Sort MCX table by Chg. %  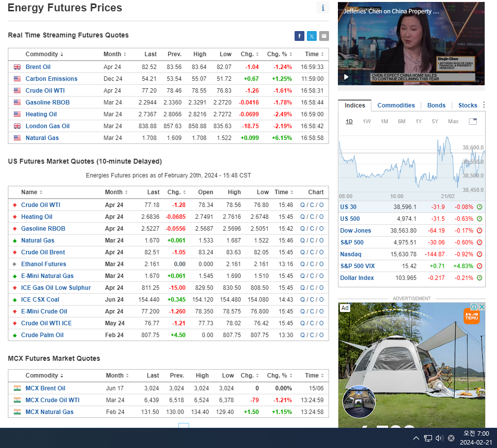280,376
